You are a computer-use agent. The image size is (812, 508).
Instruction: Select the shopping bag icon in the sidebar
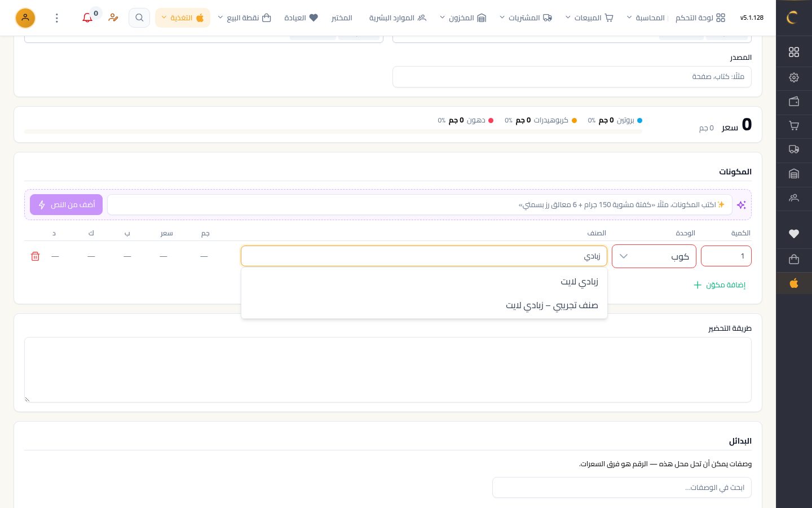[x=794, y=259]
